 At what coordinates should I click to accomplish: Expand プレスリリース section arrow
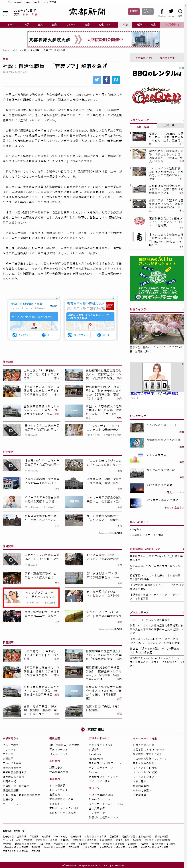click(183, 612)
